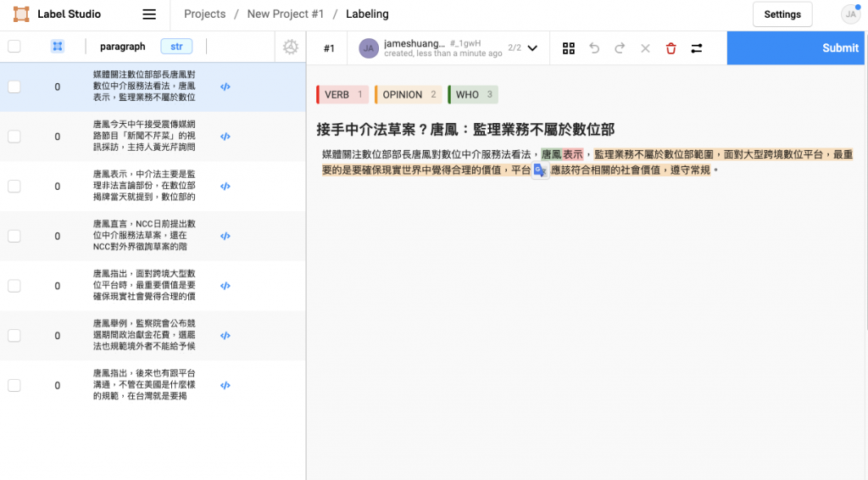Open the user avatar JA menu

tap(850, 14)
